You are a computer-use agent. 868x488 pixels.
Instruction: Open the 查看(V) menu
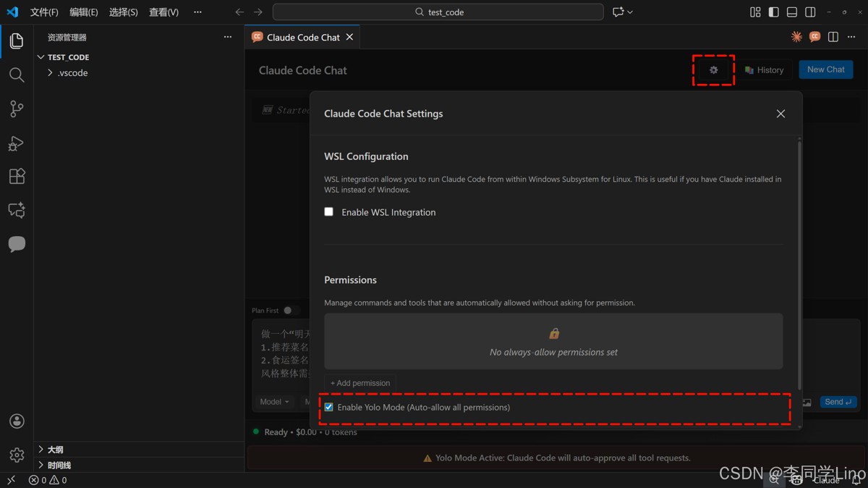pyautogui.click(x=163, y=12)
